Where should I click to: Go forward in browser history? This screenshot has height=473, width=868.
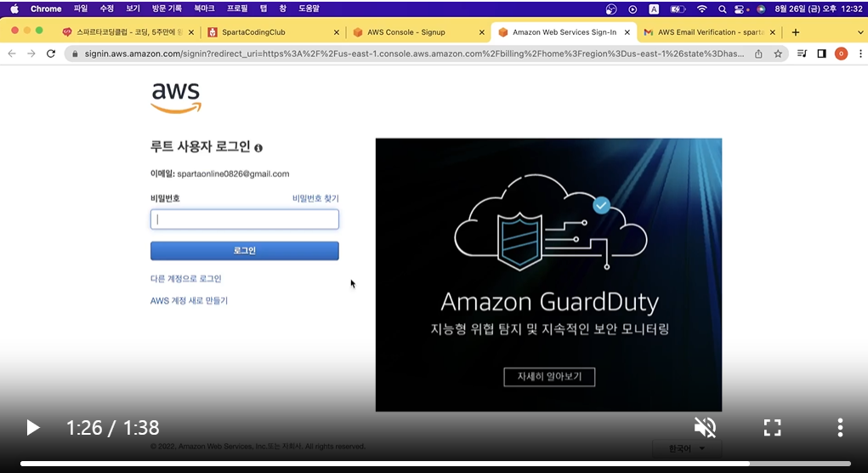pos(31,54)
